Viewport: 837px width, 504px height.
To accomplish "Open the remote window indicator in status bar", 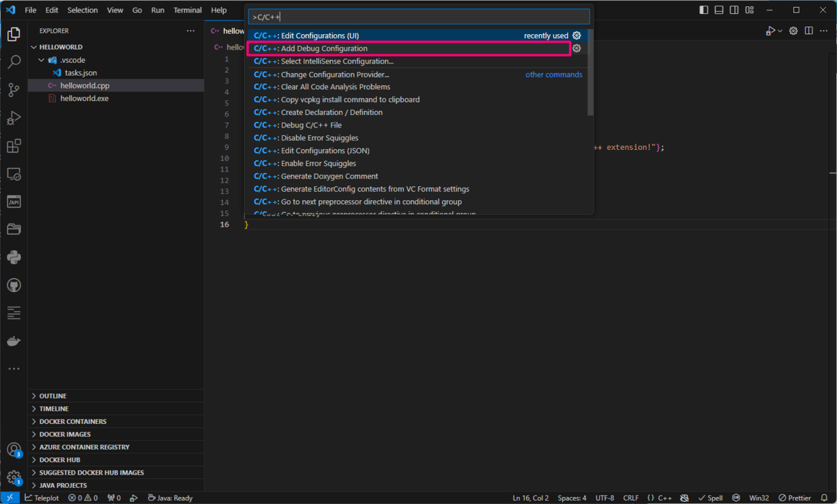I will coord(10,498).
